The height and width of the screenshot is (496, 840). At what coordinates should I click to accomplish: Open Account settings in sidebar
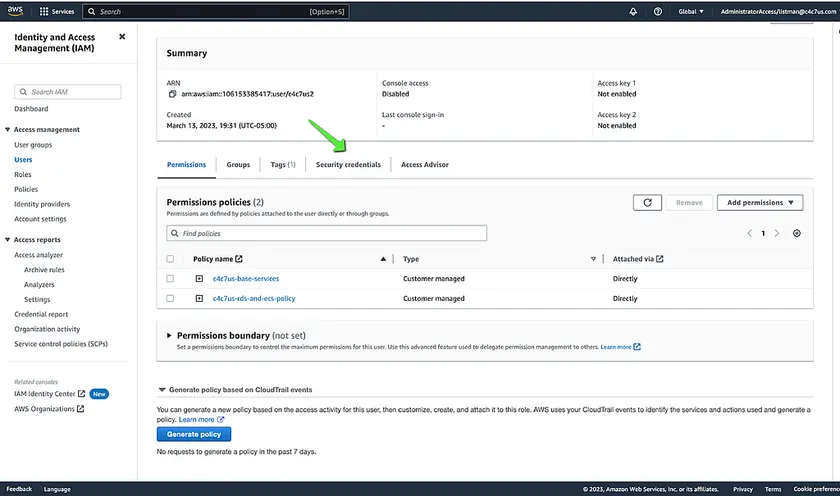(x=40, y=219)
